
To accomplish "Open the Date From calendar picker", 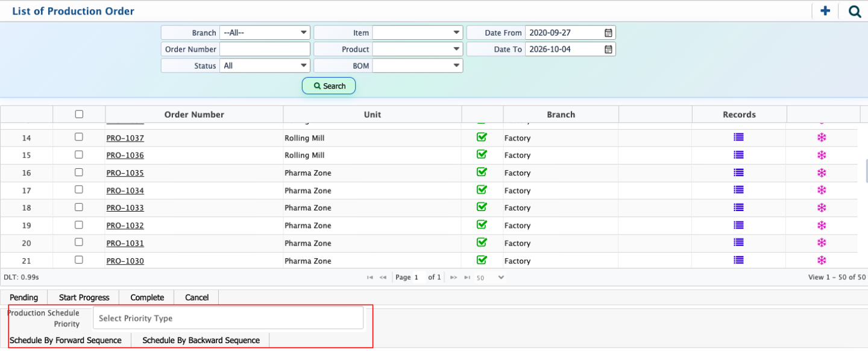I will [x=608, y=33].
